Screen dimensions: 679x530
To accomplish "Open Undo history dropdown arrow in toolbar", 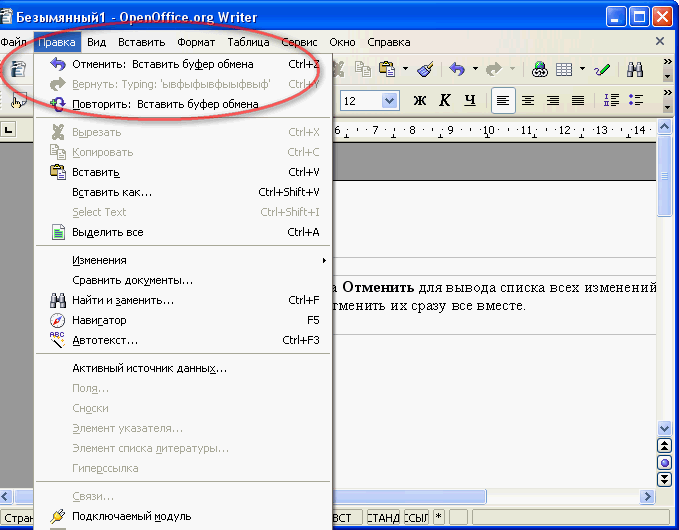I will (475, 68).
